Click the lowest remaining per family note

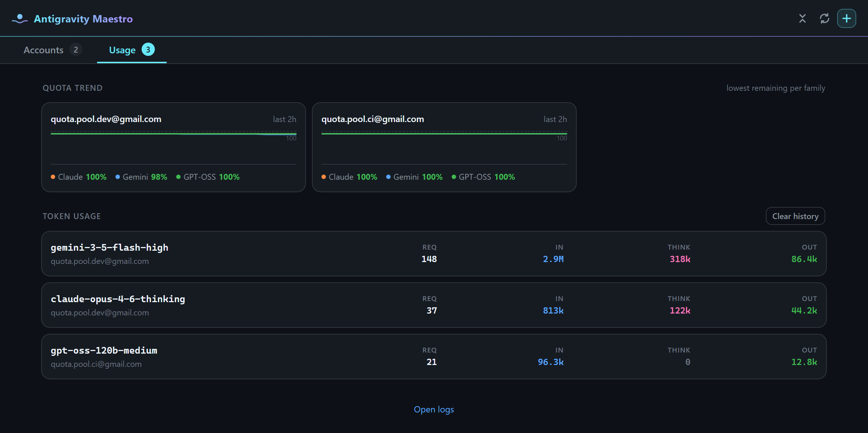[x=776, y=88]
